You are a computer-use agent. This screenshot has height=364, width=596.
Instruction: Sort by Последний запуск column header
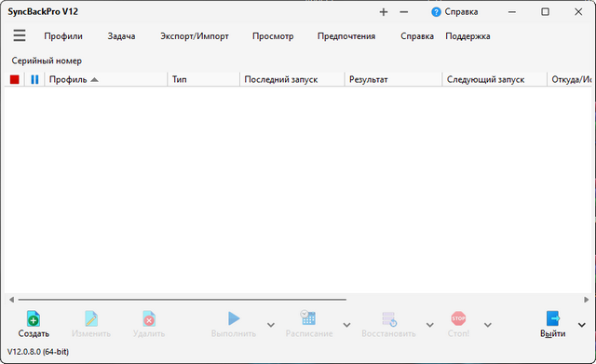tap(292, 79)
